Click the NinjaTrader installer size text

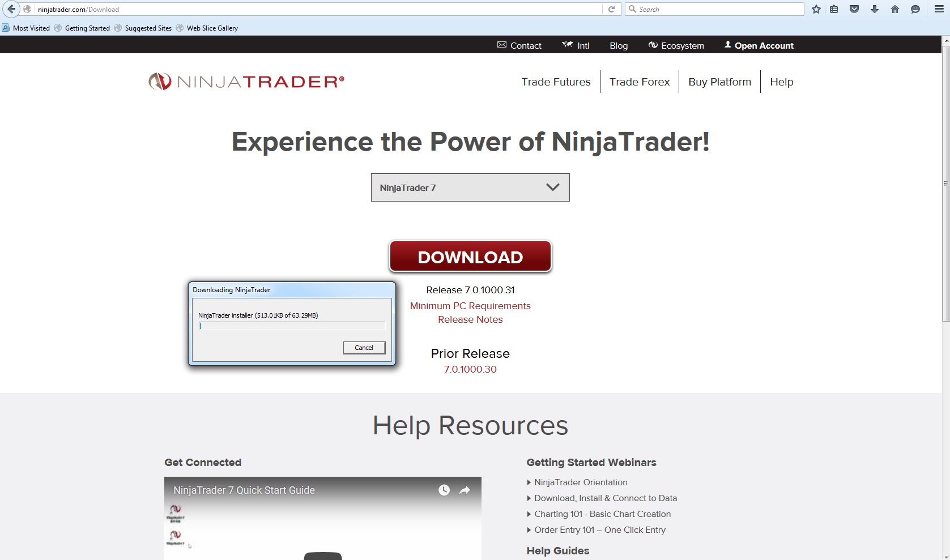(258, 315)
